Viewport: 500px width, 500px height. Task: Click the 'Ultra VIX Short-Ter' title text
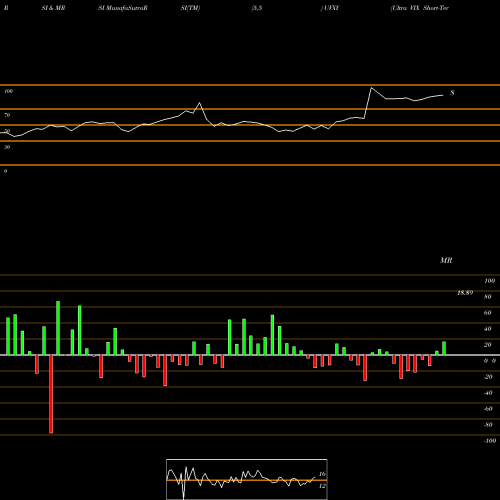[420, 8]
